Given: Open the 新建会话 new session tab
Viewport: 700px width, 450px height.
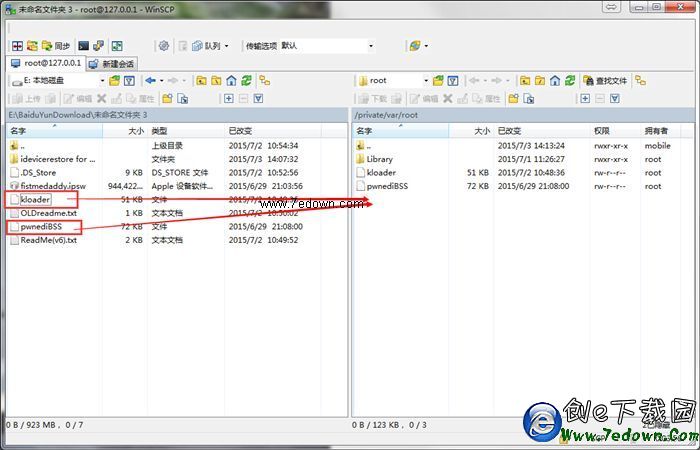Looking at the screenshot, I should click(112, 64).
